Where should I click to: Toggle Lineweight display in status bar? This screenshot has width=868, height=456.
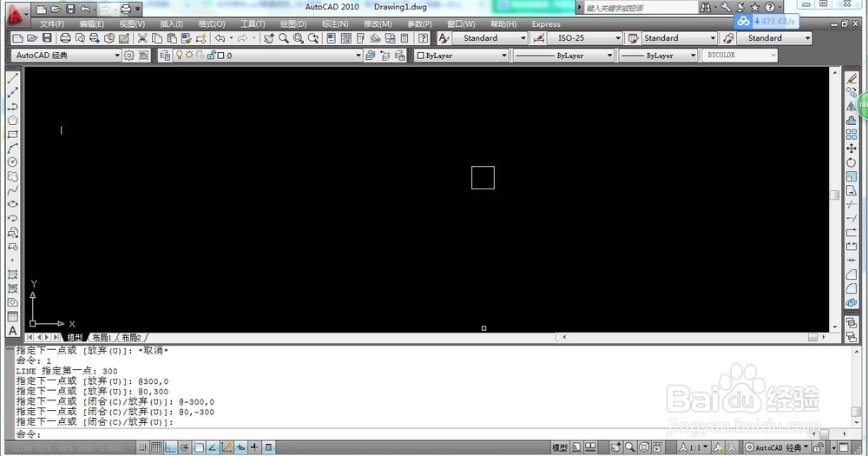click(254, 447)
